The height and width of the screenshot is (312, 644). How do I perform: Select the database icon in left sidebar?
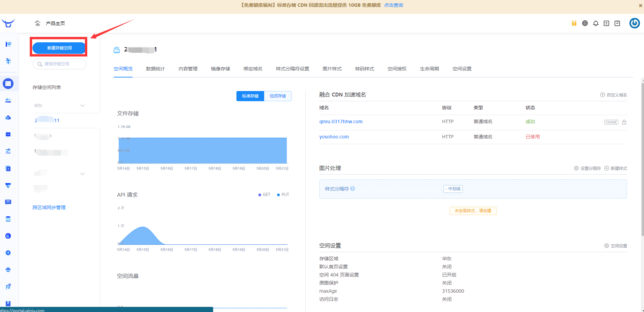(x=8, y=219)
